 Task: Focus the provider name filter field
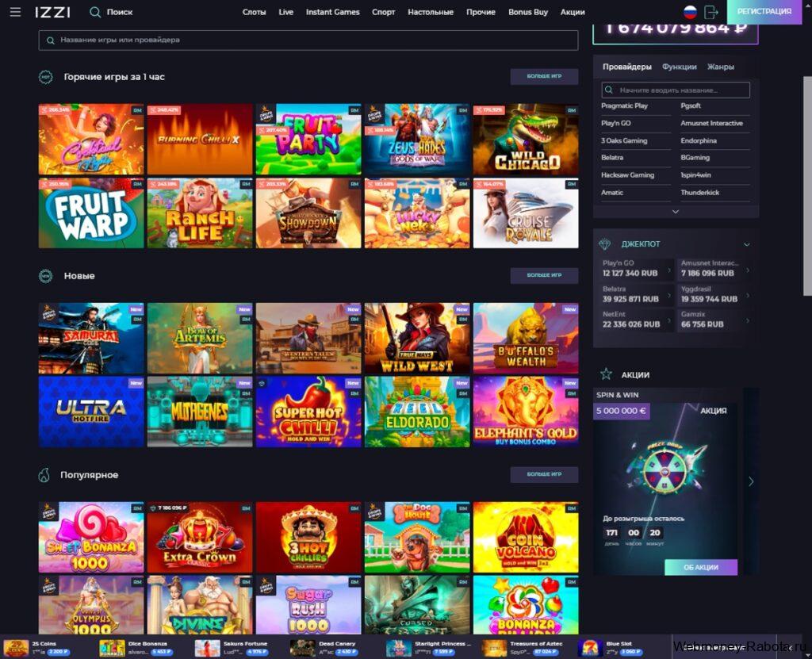pyautogui.click(x=676, y=90)
